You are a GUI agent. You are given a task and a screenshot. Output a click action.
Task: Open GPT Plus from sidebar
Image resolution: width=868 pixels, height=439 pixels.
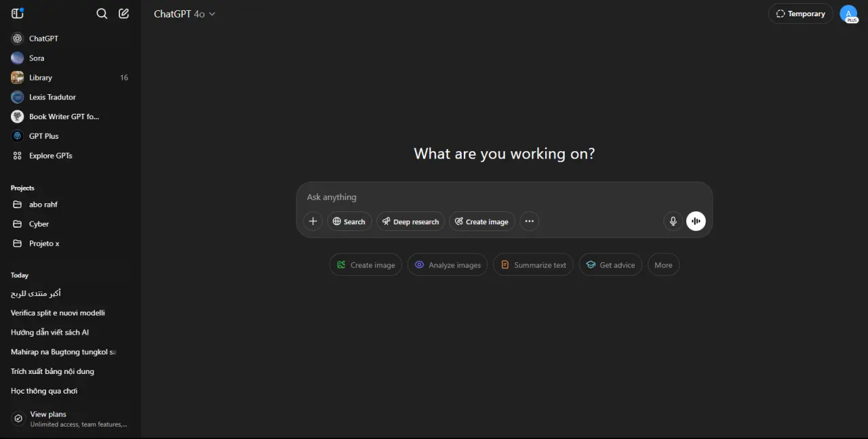tap(71, 136)
